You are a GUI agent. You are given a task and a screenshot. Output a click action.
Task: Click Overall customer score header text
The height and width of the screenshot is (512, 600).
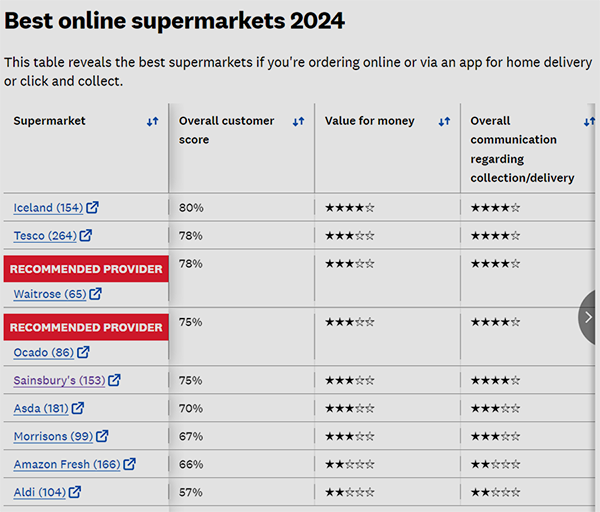point(226,130)
